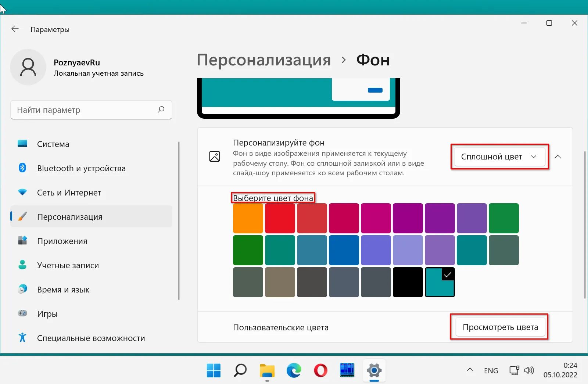The width and height of the screenshot is (588, 384).
Task: Go to Система in the sidebar
Action: pos(53,144)
